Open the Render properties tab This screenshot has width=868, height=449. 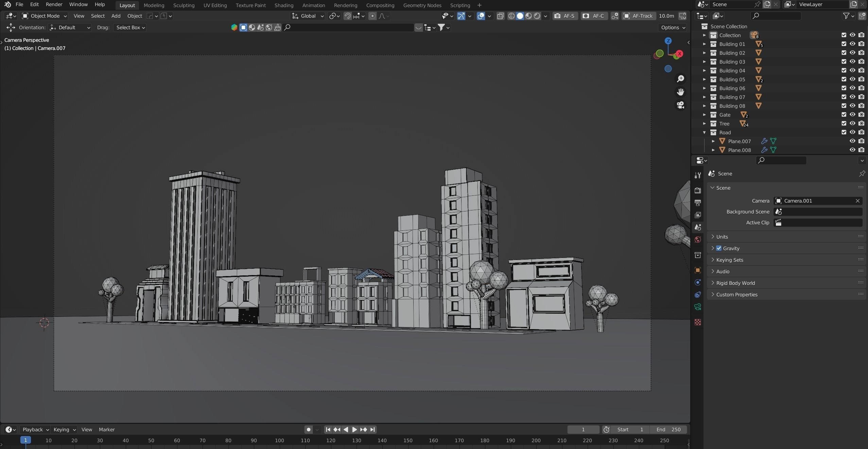(698, 190)
